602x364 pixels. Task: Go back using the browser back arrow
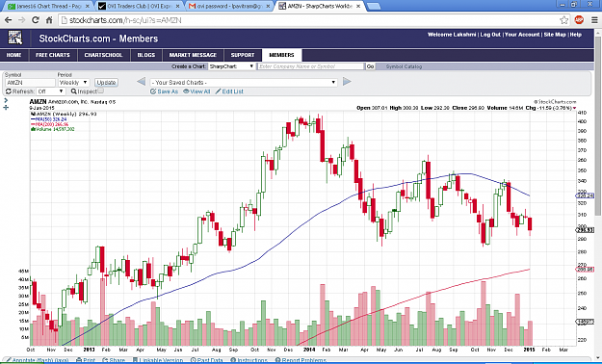coord(9,20)
